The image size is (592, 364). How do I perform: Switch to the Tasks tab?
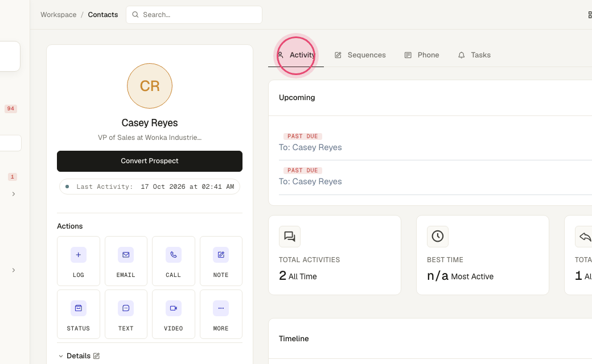[474, 55]
